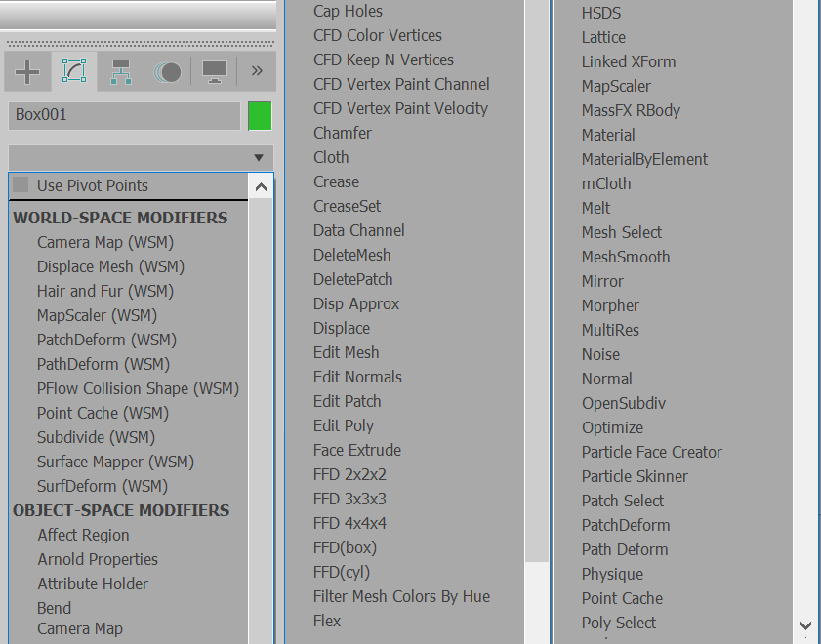Select MassFX RBody modifier
This screenshot has height=644, width=821.
pyautogui.click(x=631, y=111)
